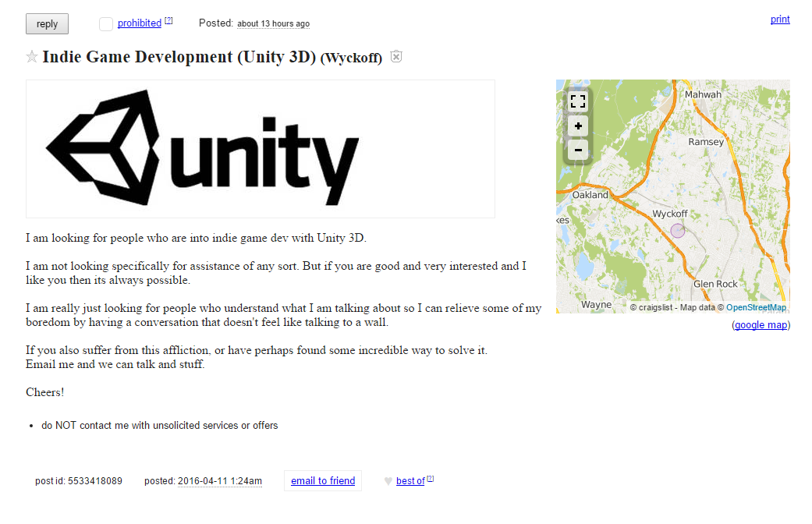Viewport: 812px width, 524px height.
Task: Click the print link
Action: tap(780, 19)
